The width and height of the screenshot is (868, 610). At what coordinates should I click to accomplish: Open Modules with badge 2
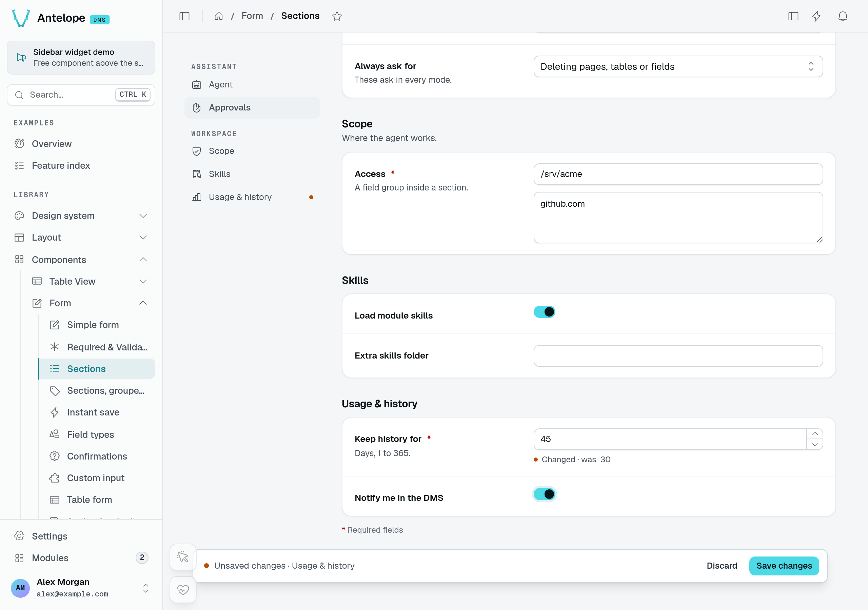click(x=81, y=558)
